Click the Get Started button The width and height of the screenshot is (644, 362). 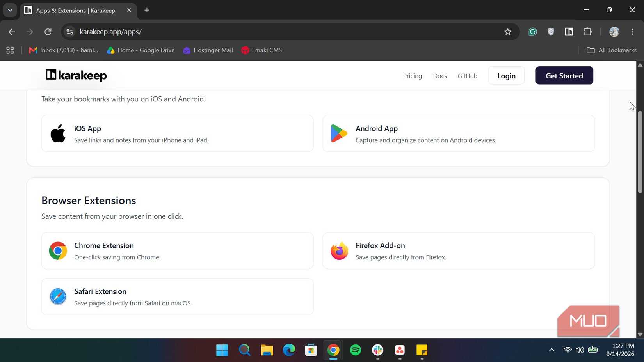coord(564,76)
